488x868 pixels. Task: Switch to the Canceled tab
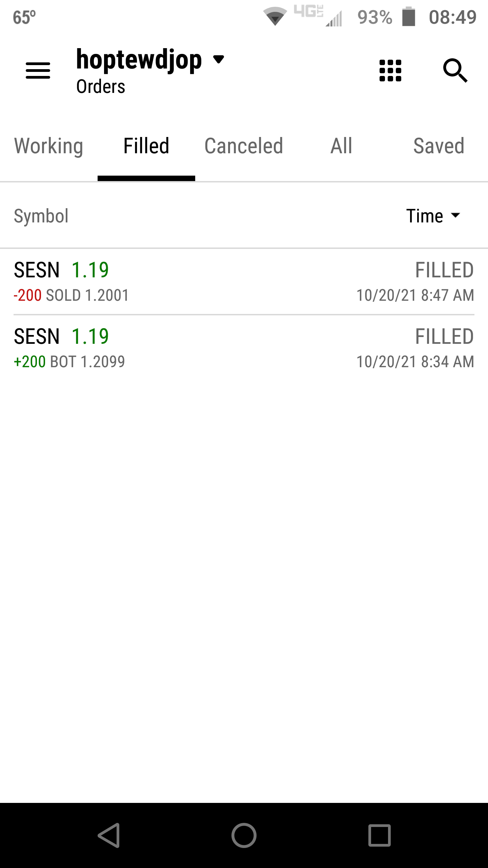coord(244,146)
